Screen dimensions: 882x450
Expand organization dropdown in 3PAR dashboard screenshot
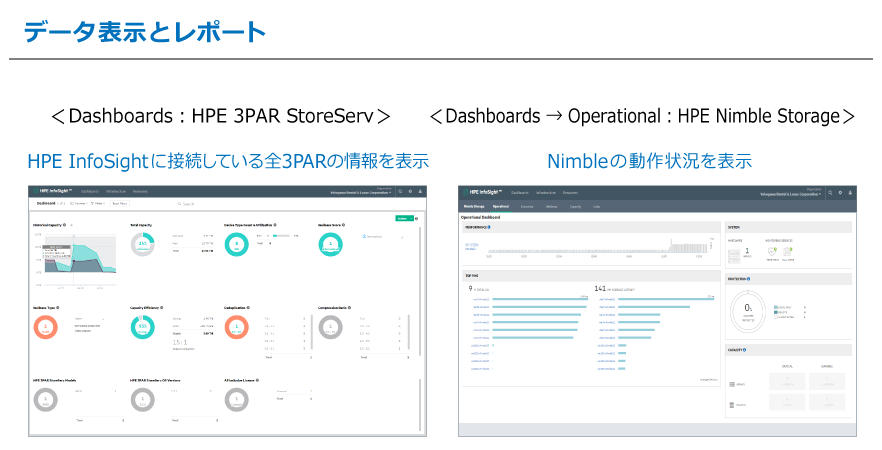(361, 192)
